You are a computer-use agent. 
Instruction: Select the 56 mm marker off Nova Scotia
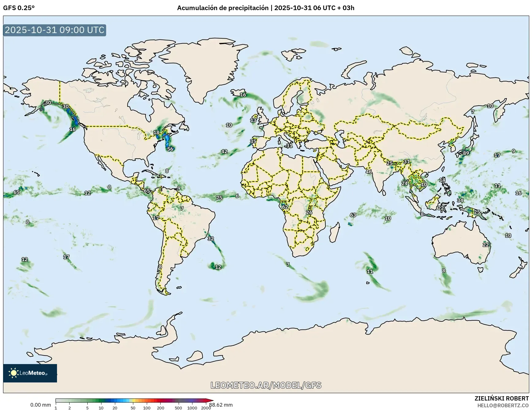click(x=170, y=149)
